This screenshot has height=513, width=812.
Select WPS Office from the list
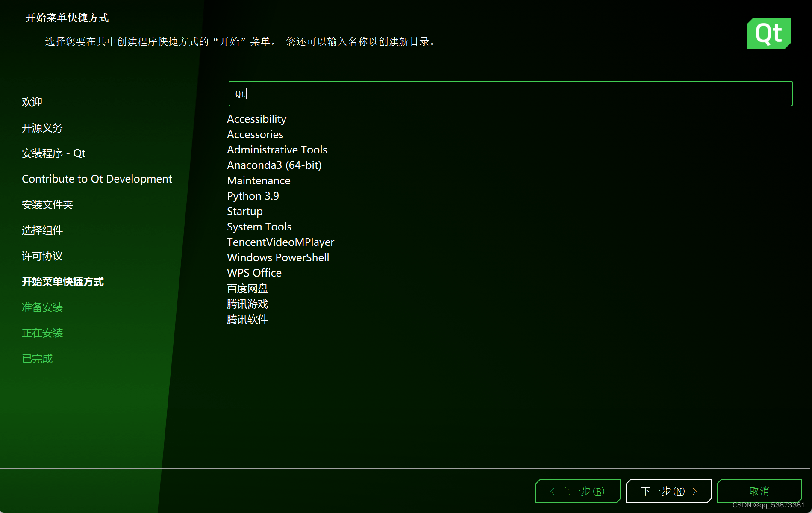tap(254, 273)
